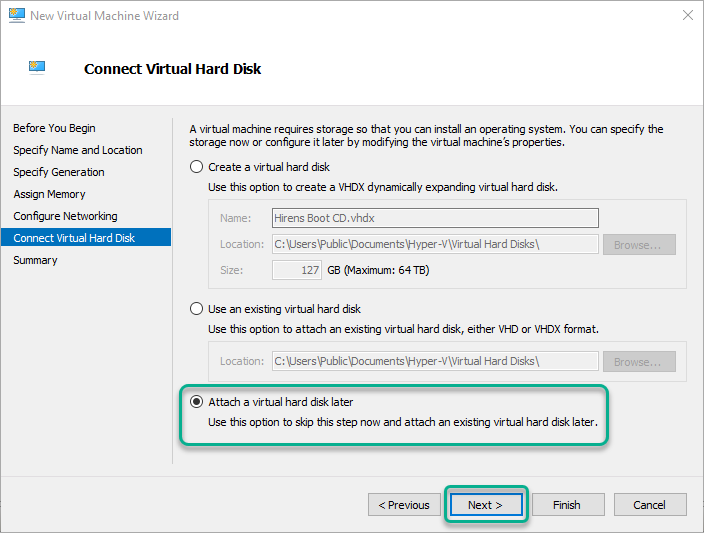Select Connect Virtual Hard Disk step
The height and width of the screenshot is (533, 704).
[86, 238]
